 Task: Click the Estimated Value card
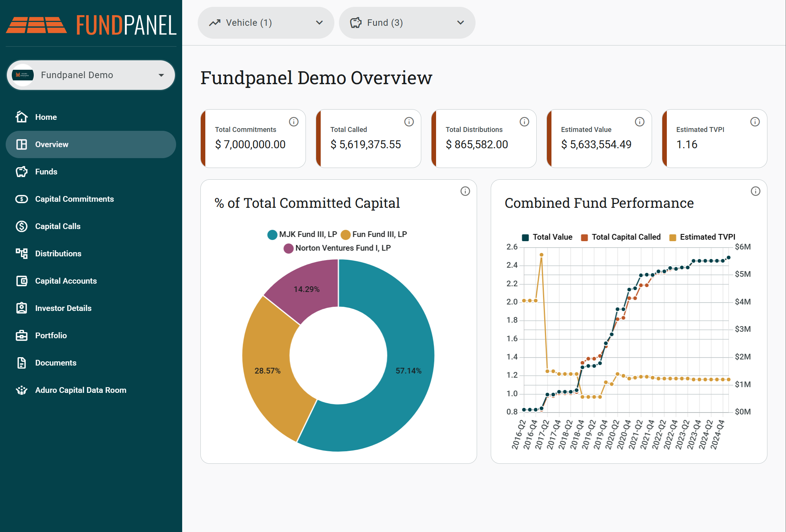(x=599, y=138)
